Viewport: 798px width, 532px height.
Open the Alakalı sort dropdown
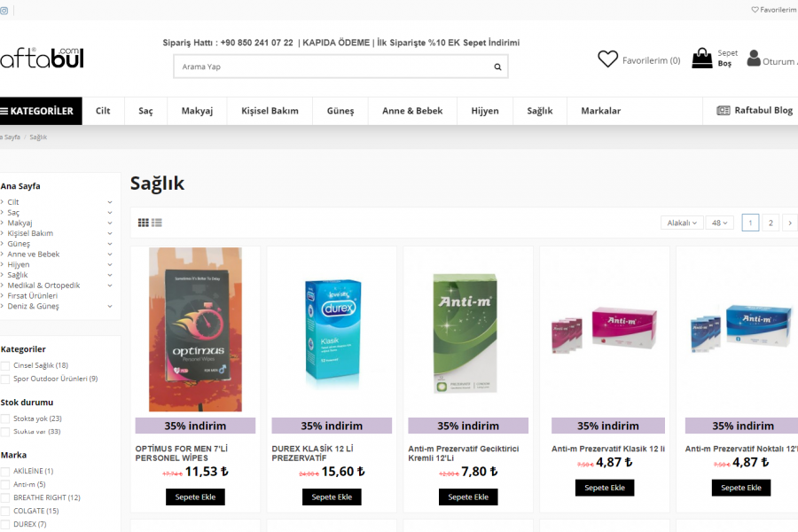[682, 223]
